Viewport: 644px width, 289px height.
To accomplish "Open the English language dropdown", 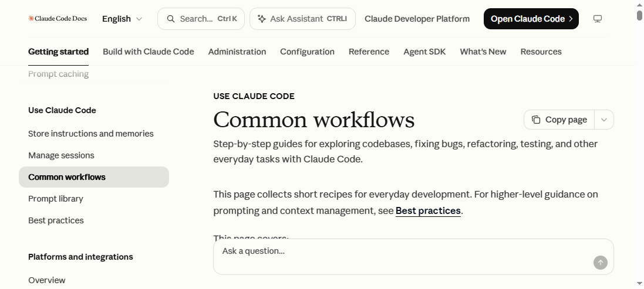I will [x=122, y=19].
